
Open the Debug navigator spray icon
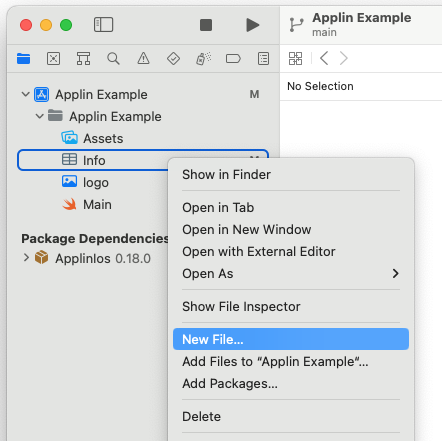[203, 59]
